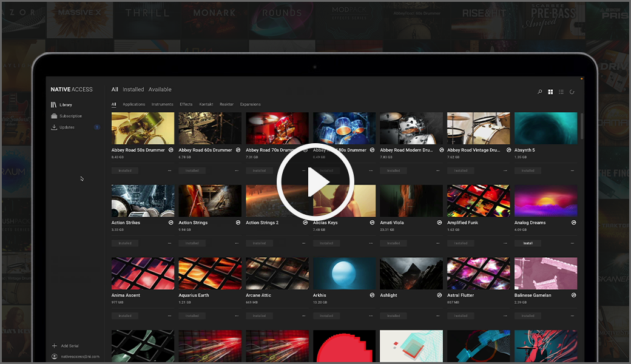Image resolution: width=631 pixels, height=364 pixels.
Task: Select the Installed tab
Action: [x=133, y=89]
